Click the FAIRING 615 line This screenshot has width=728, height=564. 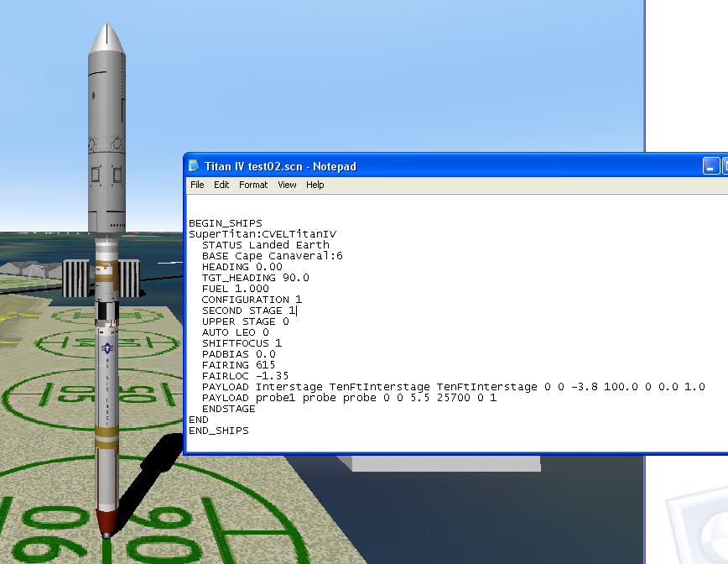239,365
